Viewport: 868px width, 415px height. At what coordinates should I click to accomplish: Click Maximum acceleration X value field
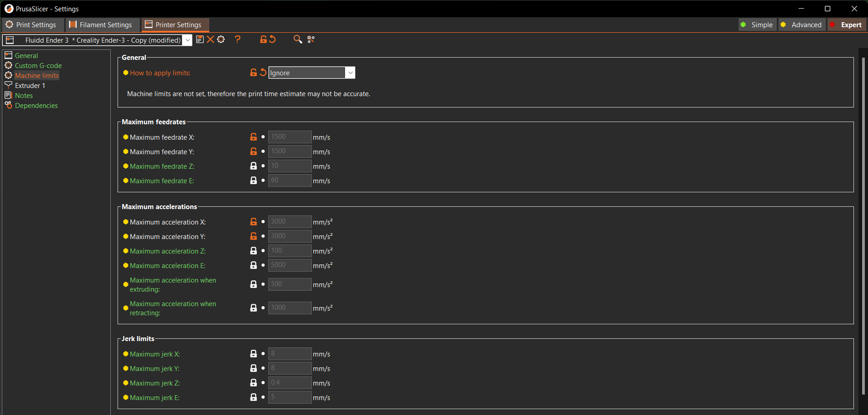(290, 222)
